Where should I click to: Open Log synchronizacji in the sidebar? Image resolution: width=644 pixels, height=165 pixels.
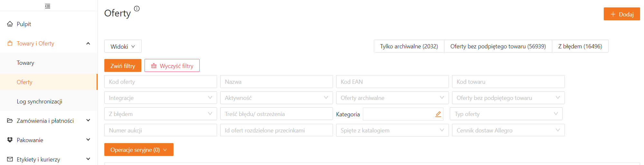pyautogui.click(x=39, y=102)
